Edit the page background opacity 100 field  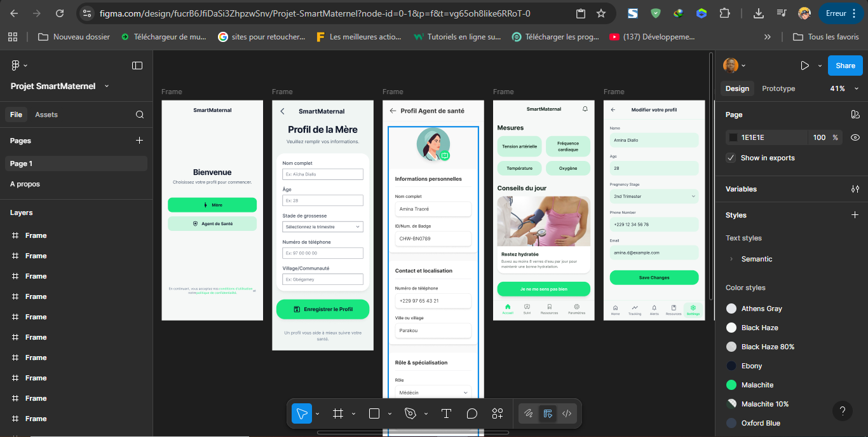pos(820,137)
